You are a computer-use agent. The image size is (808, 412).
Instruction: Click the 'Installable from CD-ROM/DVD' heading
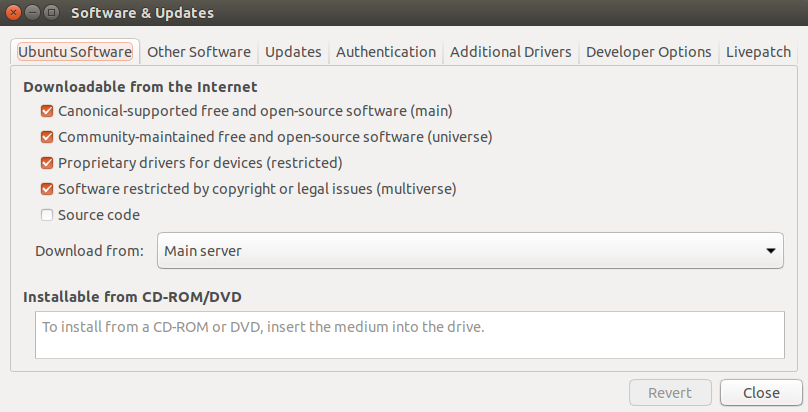click(132, 297)
